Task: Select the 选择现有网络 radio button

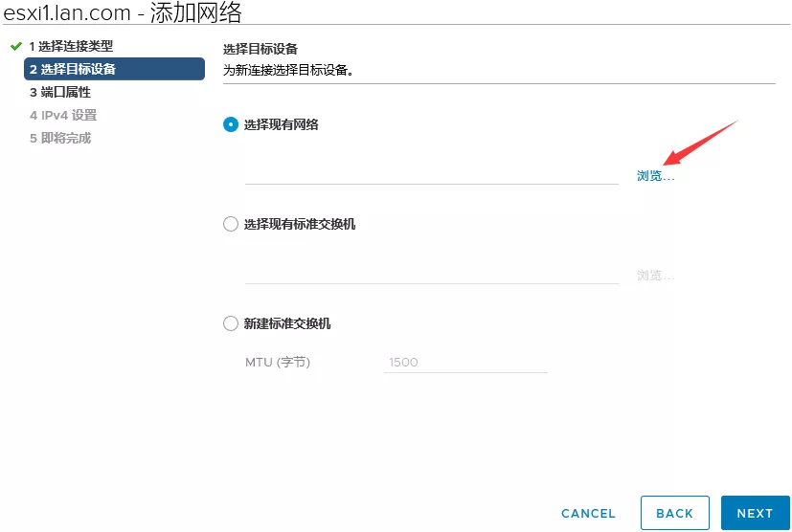Action: pyautogui.click(x=230, y=124)
